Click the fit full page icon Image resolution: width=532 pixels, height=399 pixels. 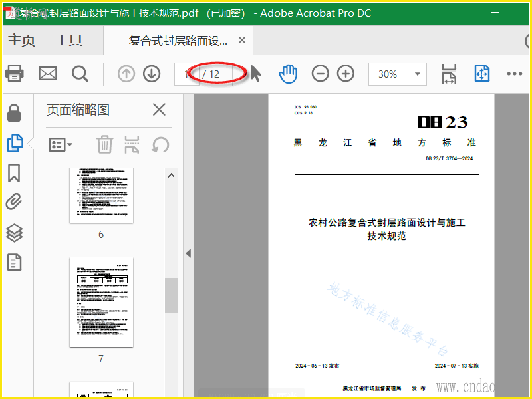481,74
